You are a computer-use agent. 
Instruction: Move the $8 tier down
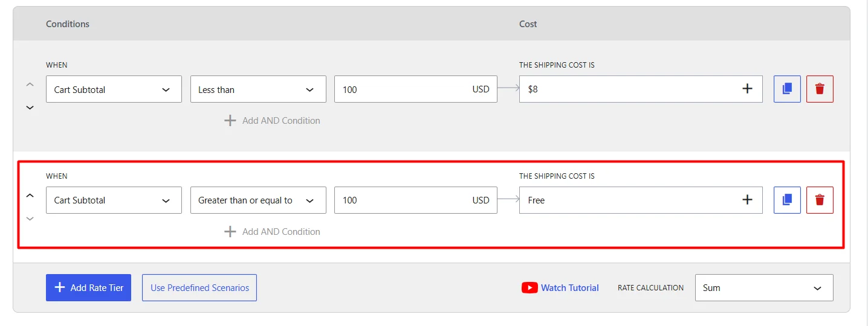(30, 107)
